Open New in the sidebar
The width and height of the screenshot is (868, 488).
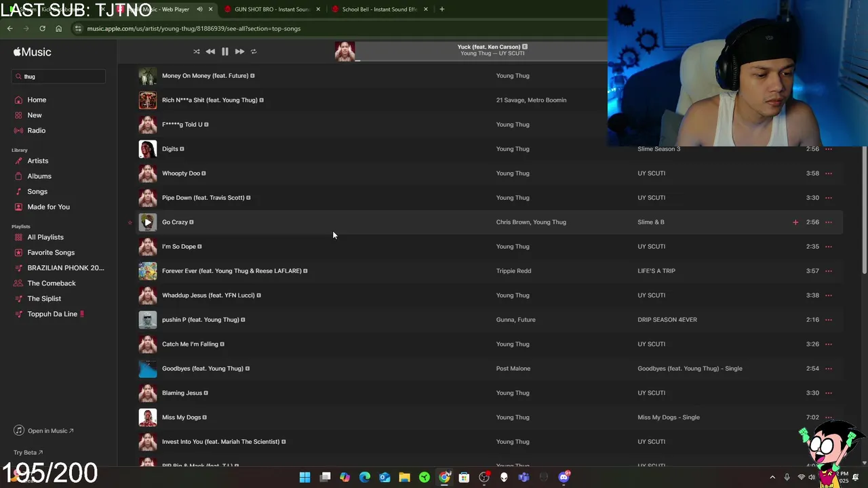click(x=35, y=115)
